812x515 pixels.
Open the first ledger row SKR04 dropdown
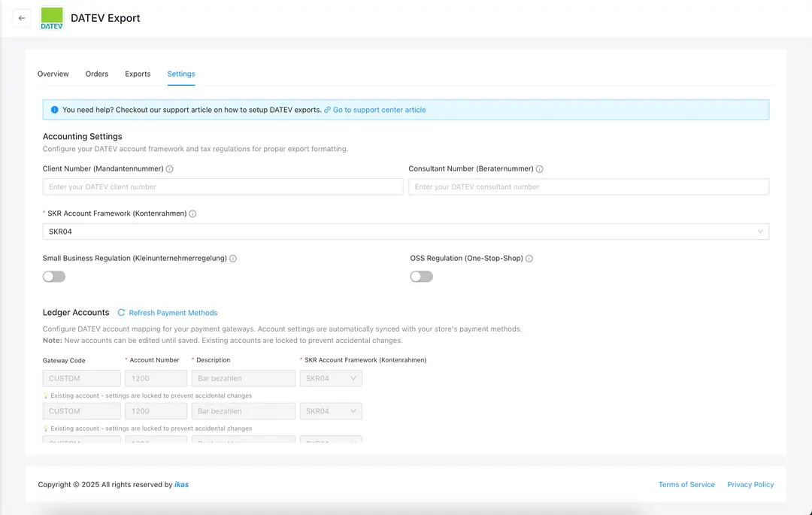click(x=331, y=378)
